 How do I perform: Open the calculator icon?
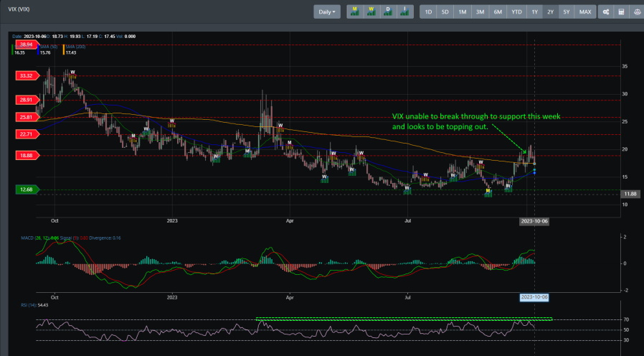622,12
